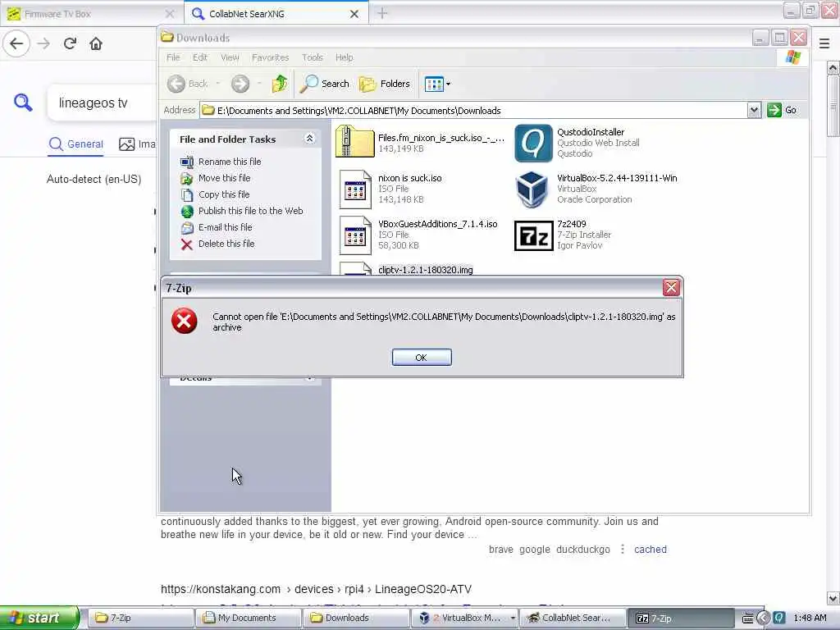Click the brave engine link
Screen dimensions: 840x630
[x=501, y=549]
